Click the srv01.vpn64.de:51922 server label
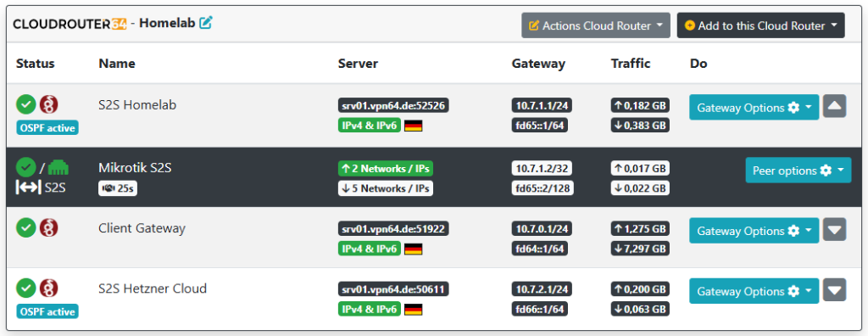868x336 pixels. (x=393, y=228)
